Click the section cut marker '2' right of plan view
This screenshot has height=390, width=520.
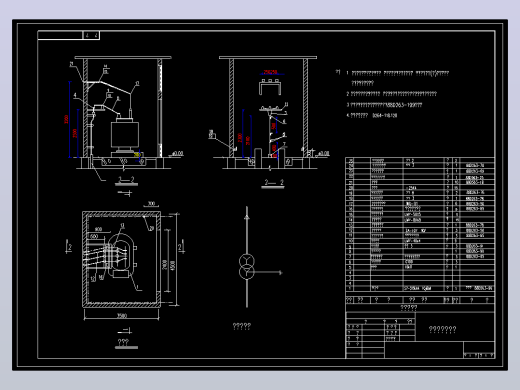pos(181,247)
